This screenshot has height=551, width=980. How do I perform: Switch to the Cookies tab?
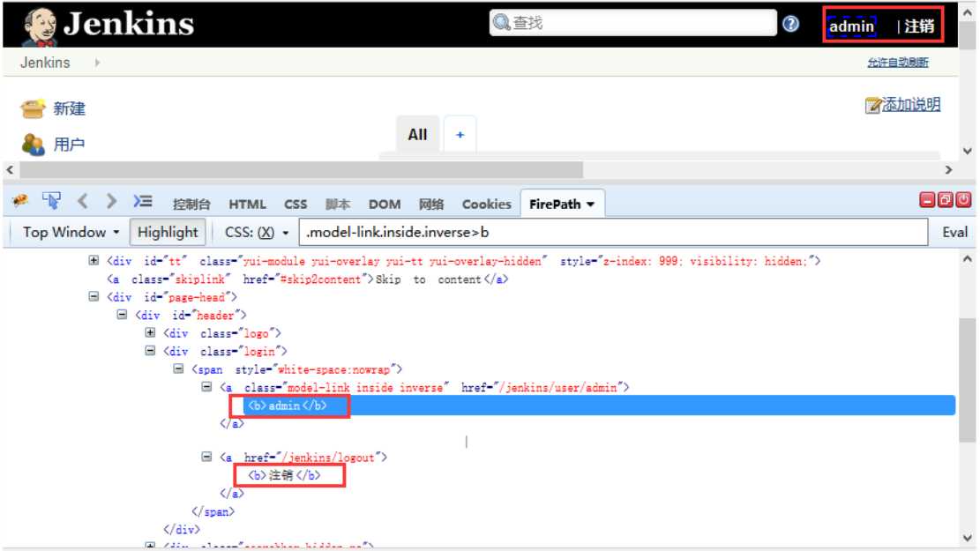(x=486, y=205)
